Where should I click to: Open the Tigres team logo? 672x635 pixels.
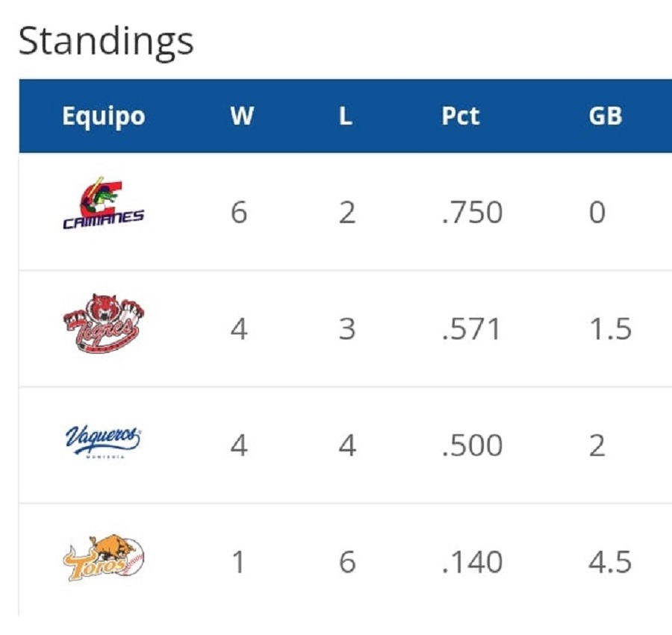click(x=103, y=323)
